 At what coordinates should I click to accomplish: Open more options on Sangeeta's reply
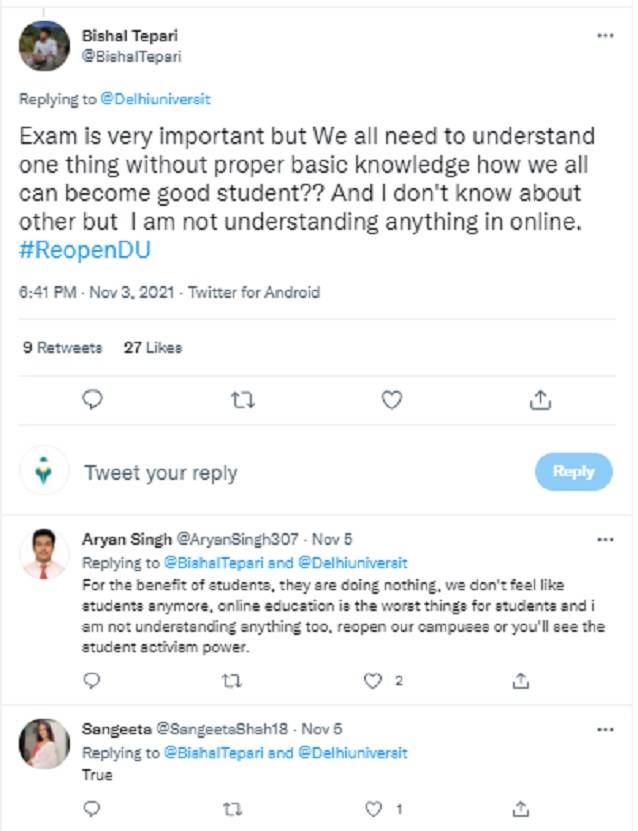pyautogui.click(x=604, y=730)
